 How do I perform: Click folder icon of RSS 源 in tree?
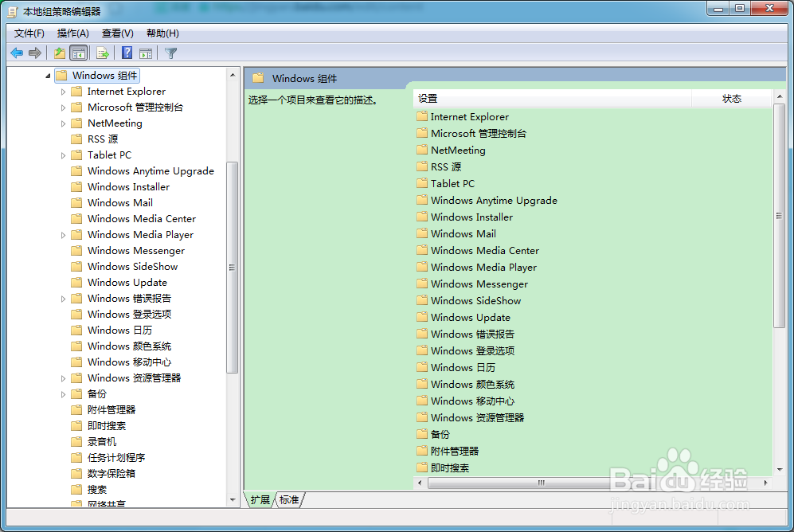(76, 139)
